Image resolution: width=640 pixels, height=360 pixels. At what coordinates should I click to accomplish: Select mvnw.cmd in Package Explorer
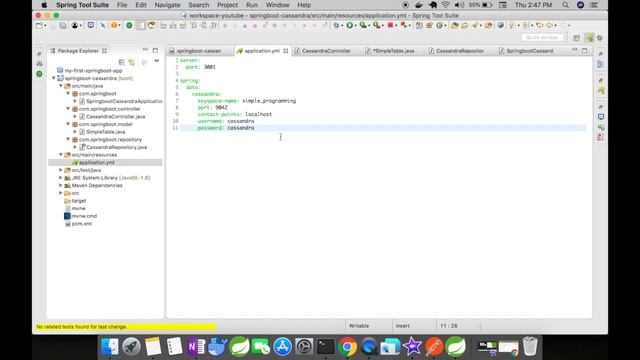84,216
